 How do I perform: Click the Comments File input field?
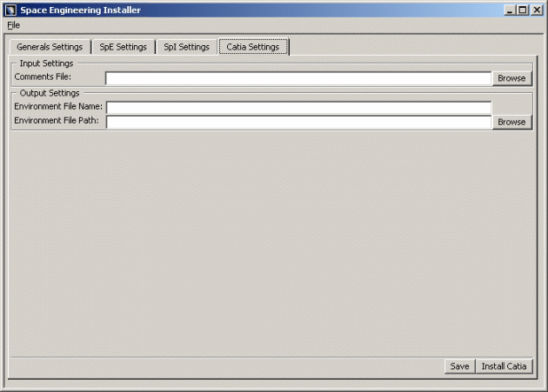(x=298, y=78)
